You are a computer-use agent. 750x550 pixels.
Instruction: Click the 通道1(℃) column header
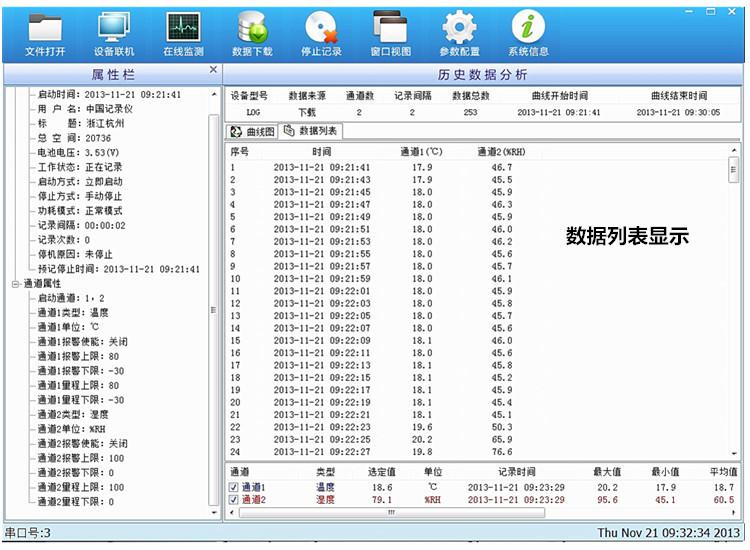(x=421, y=151)
